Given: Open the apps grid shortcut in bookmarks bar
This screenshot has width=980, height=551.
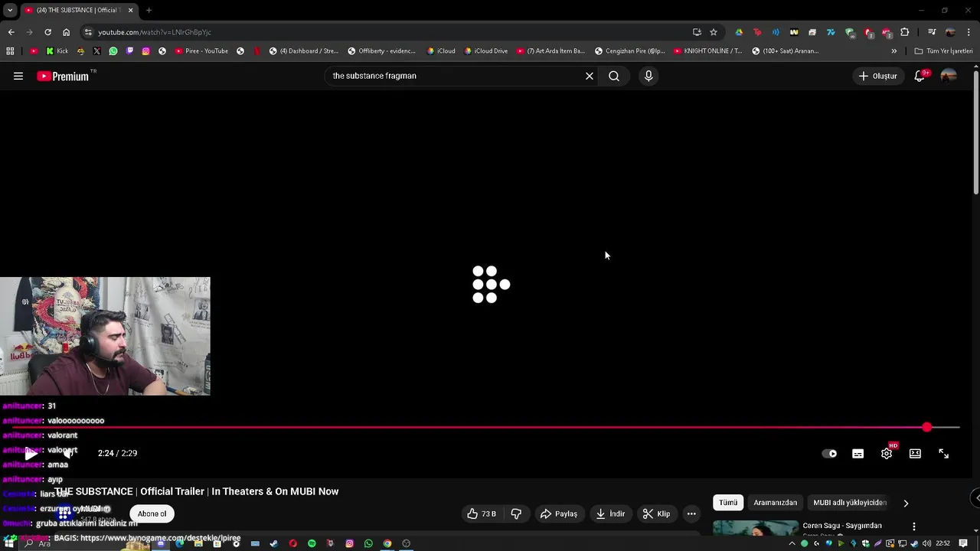Looking at the screenshot, I should point(10,51).
